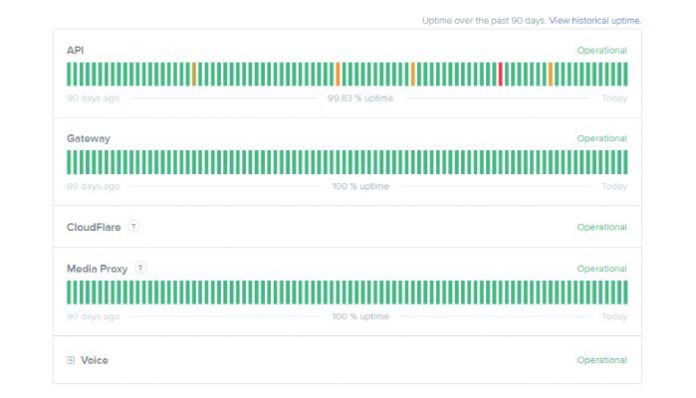Screen dimensions: 696x398
Task: Click the Media Proxy 100 % uptime label
Action: (x=360, y=316)
